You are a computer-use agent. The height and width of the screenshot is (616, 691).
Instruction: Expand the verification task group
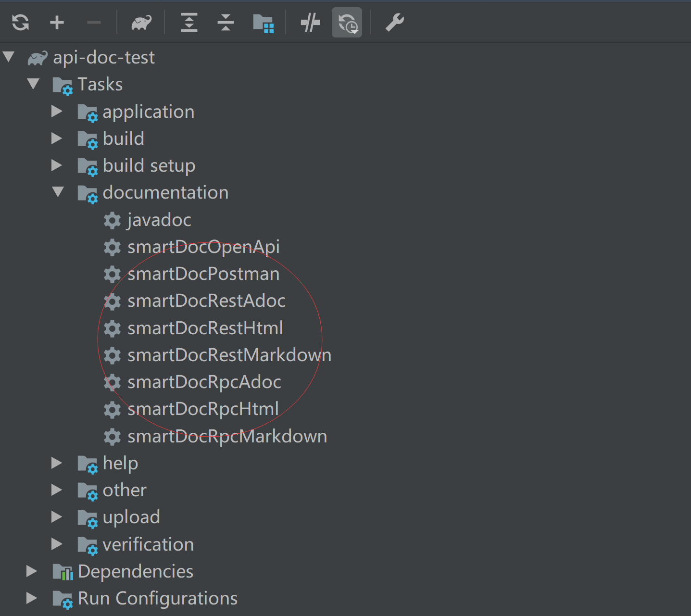point(57,544)
